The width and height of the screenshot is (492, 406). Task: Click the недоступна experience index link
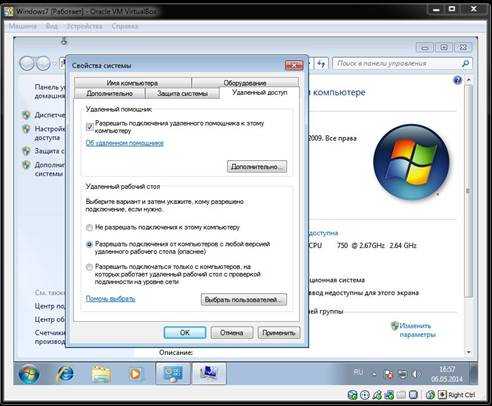pos(323,233)
